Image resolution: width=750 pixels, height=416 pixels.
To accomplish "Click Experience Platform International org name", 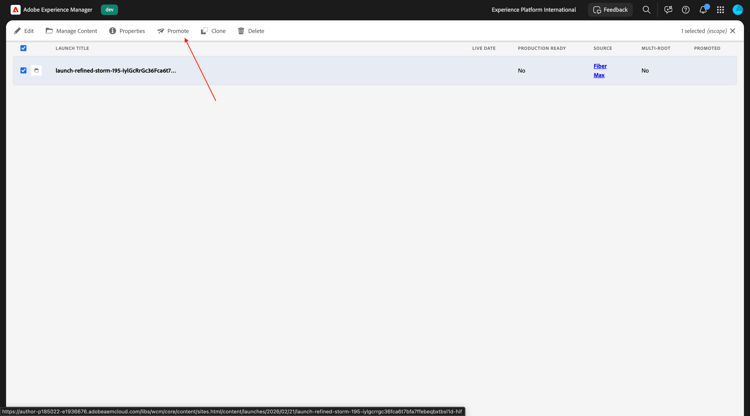I will point(534,10).
